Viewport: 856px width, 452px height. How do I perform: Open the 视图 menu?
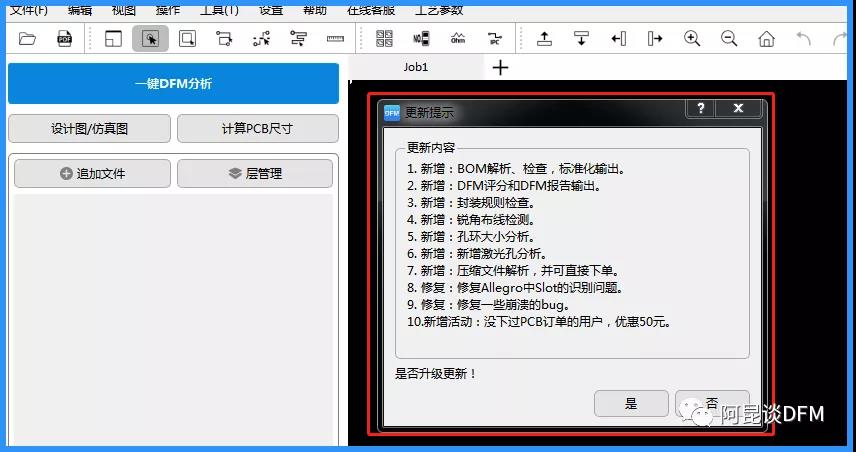(123, 10)
